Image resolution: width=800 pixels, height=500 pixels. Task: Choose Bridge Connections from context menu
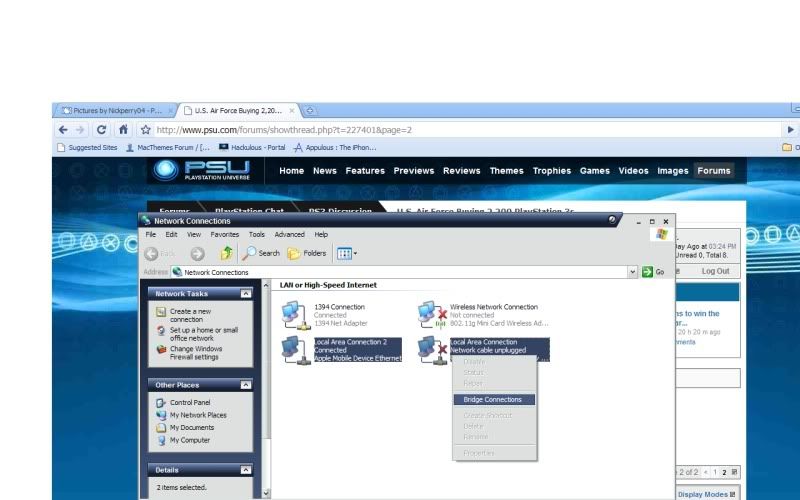(493, 399)
